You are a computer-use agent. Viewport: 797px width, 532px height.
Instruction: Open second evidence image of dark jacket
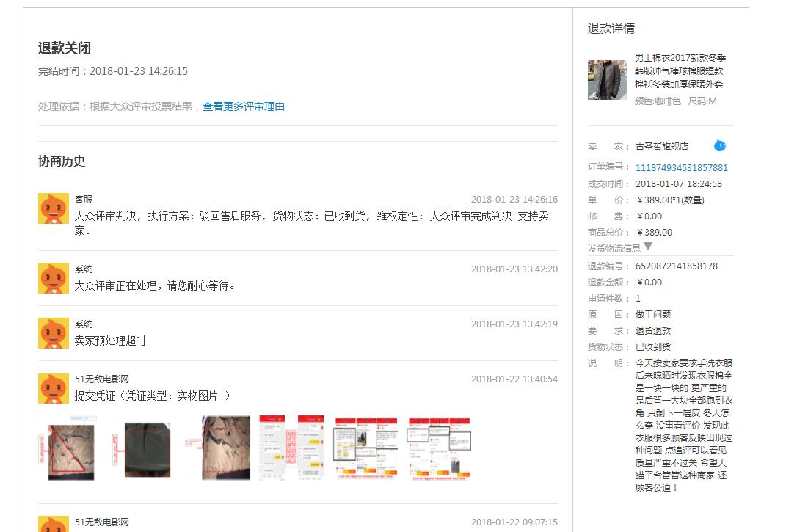[142, 449]
